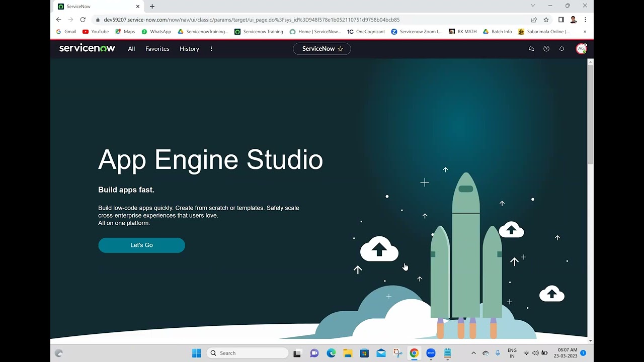Add page to favorites with star icon

[x=340, y=49]
